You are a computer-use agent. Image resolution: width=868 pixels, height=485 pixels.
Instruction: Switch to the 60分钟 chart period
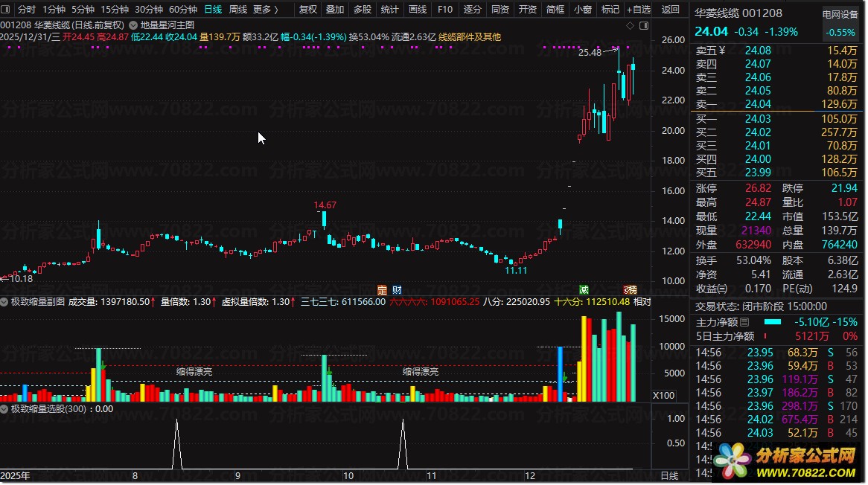[x=183, y=10]
